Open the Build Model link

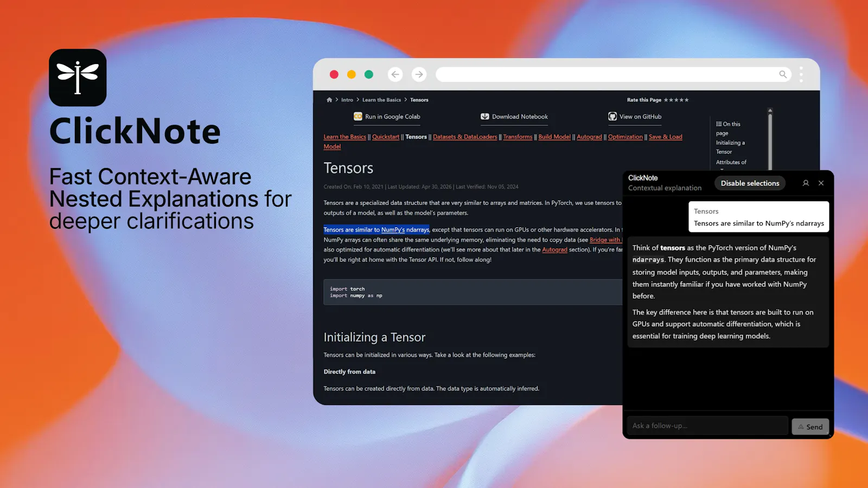(554, 137)
